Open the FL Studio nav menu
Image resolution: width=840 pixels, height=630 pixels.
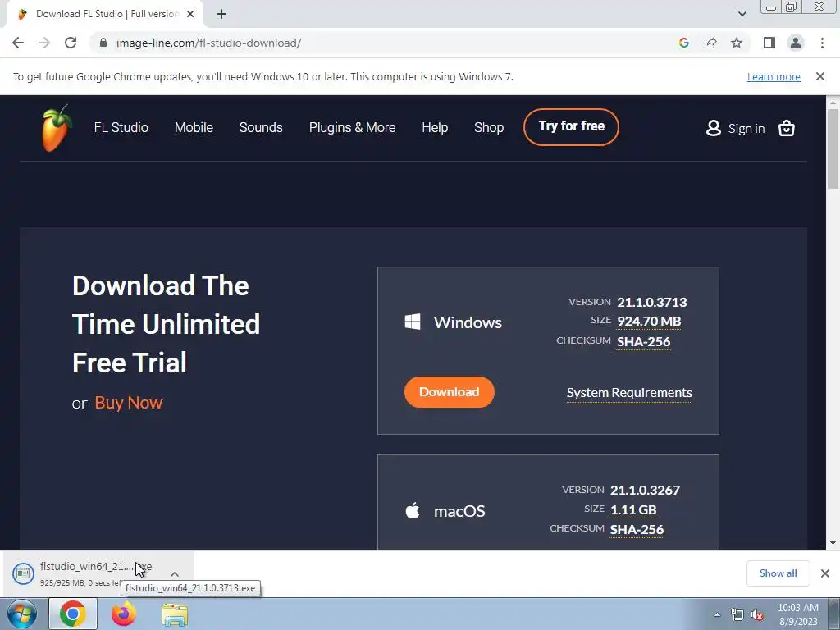[x=121, y=127]
